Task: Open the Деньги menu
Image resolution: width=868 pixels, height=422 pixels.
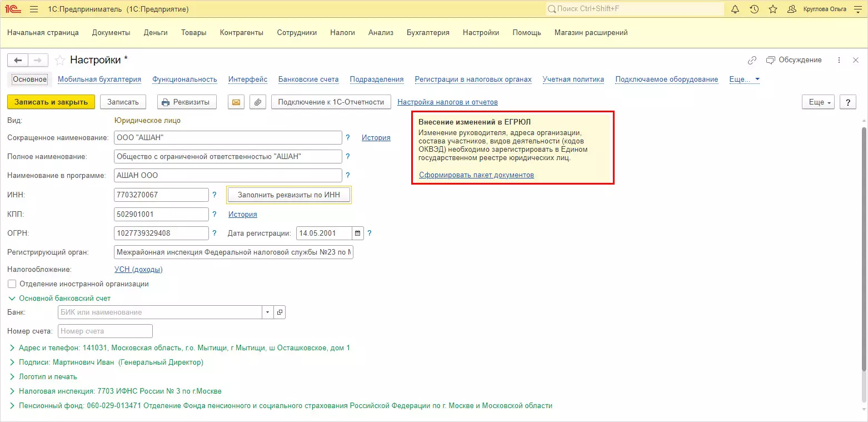Action: point(156,32)
